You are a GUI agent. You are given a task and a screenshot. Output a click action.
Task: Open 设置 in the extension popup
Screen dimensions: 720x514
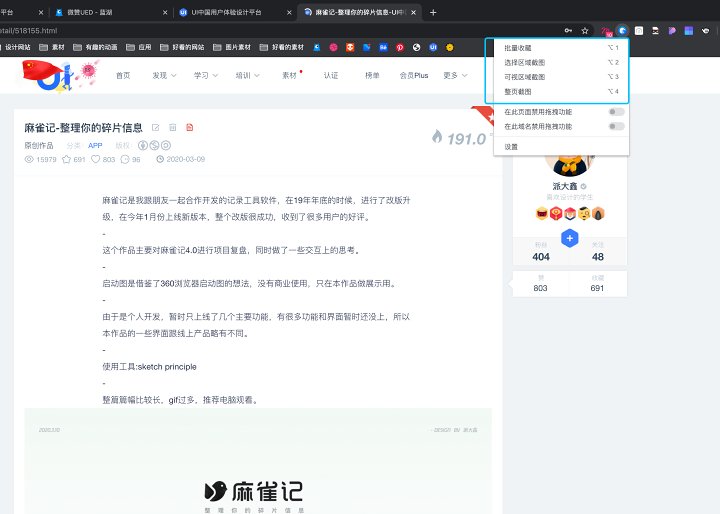[x=511, y=147]
